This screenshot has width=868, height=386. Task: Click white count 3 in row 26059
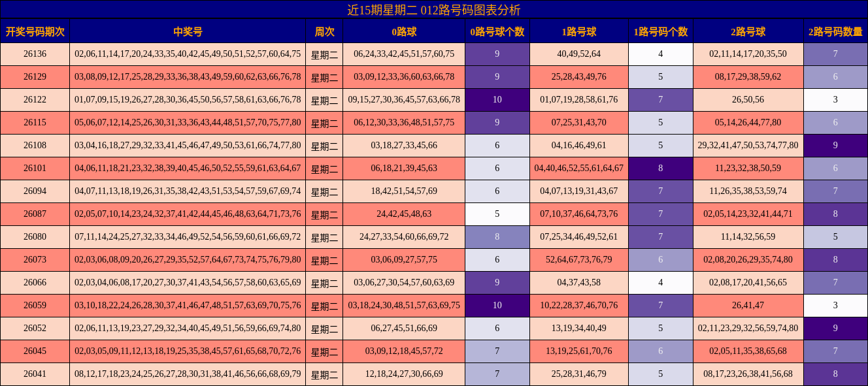[835, 306]
